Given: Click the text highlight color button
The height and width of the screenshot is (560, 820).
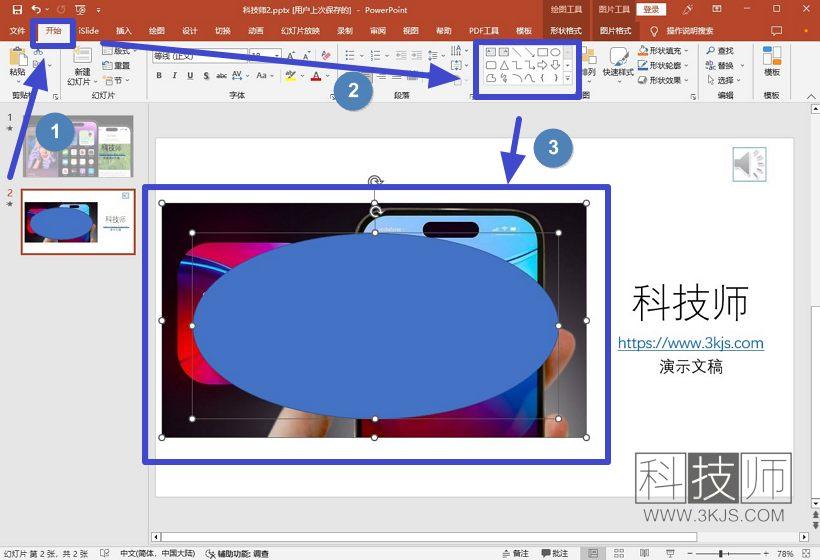Looking at the screenshot, I should coord(291,76).
